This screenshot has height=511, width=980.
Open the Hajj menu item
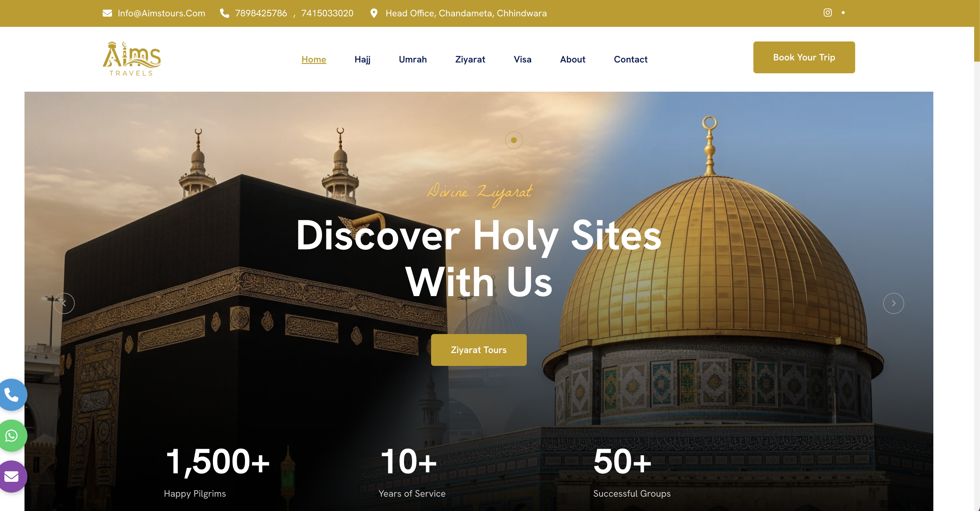(x=362, y=59)
